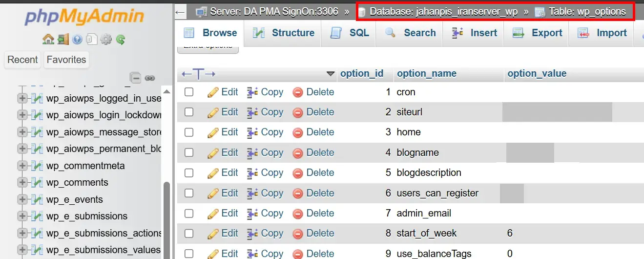Open phpMyAdmin documentation question-mark icon
644x259 pixels.
[x=77, y=39]
